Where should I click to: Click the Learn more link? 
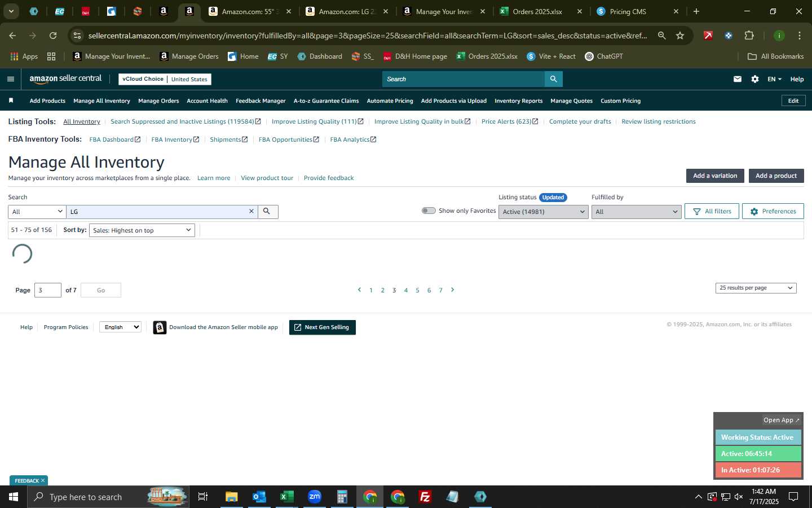pyautogui.click(x=214, y=178)
